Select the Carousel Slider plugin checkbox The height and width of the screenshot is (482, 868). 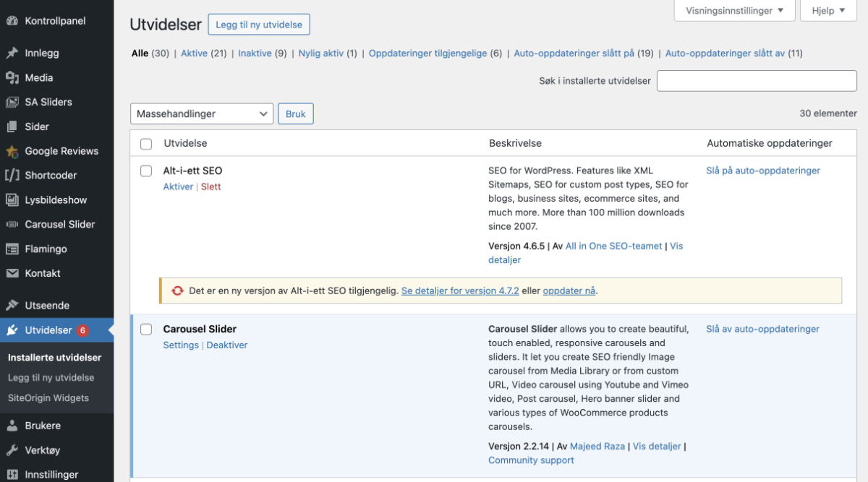(146, 330)
